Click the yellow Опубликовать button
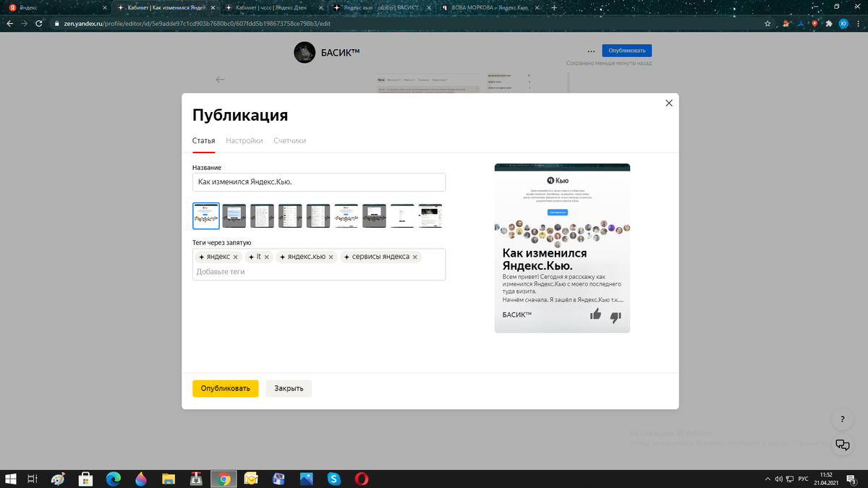868x488 pixels. (x=225, y=388)
